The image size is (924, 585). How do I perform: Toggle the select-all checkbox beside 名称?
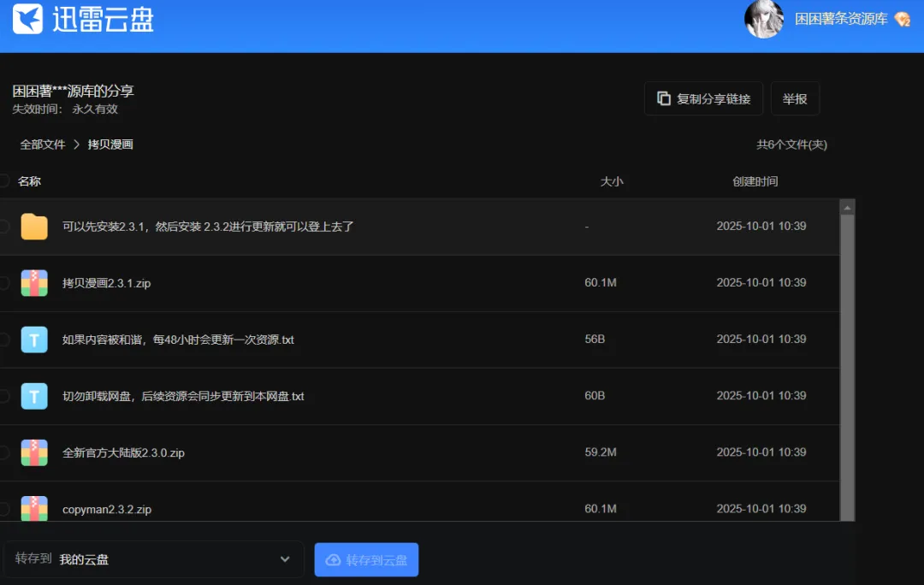click(x=4, y=180)
